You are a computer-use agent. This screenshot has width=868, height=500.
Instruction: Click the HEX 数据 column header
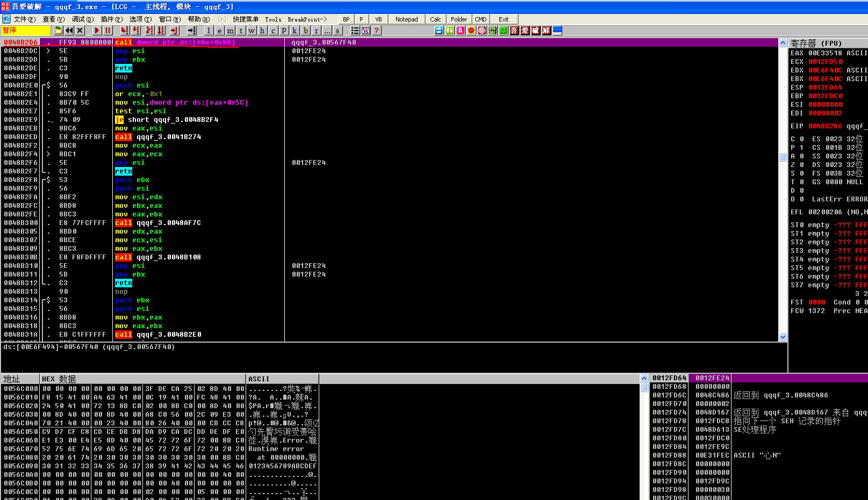(143, 379)
